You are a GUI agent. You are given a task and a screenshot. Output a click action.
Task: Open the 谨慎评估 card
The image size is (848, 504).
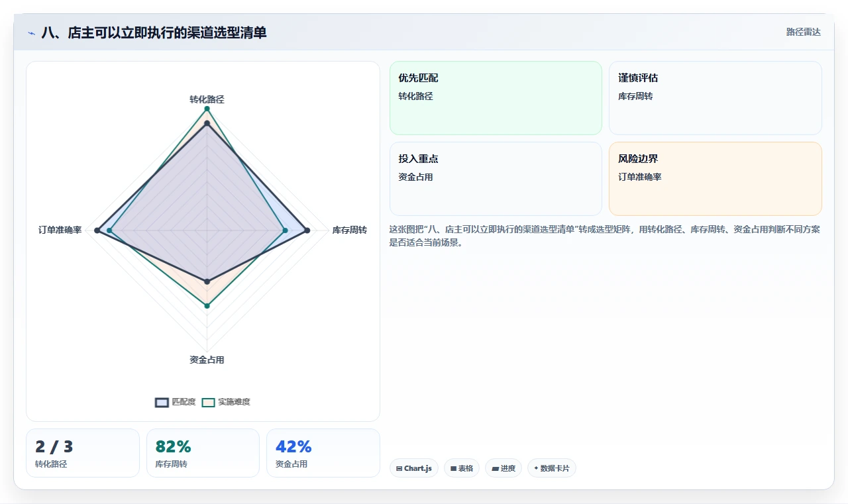(x=715, y=98)
